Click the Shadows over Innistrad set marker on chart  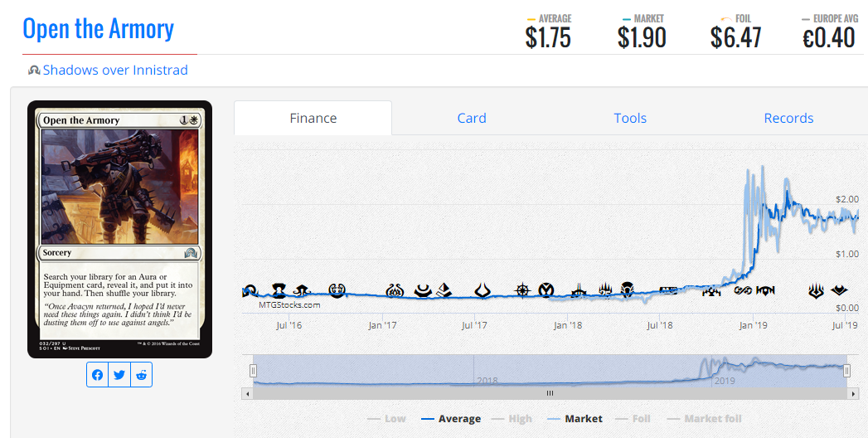(250, 290)
